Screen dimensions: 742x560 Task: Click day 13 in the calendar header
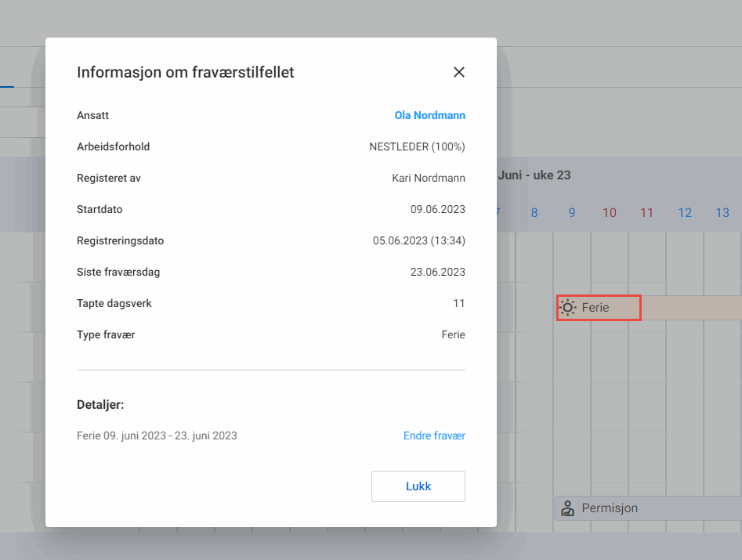point(722,213)
